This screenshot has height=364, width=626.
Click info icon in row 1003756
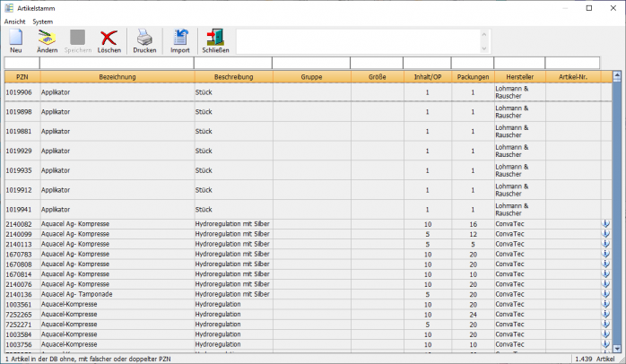click(x=605, y=344)
